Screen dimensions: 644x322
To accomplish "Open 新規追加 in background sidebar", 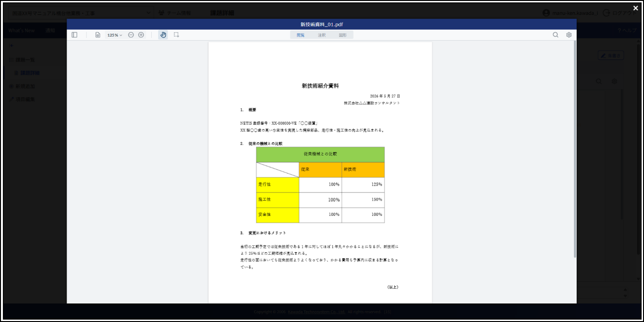I will click(22, 87).
